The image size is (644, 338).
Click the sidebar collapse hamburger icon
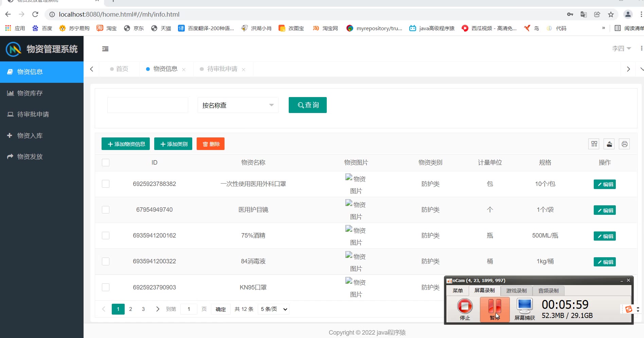click(105, 49)
